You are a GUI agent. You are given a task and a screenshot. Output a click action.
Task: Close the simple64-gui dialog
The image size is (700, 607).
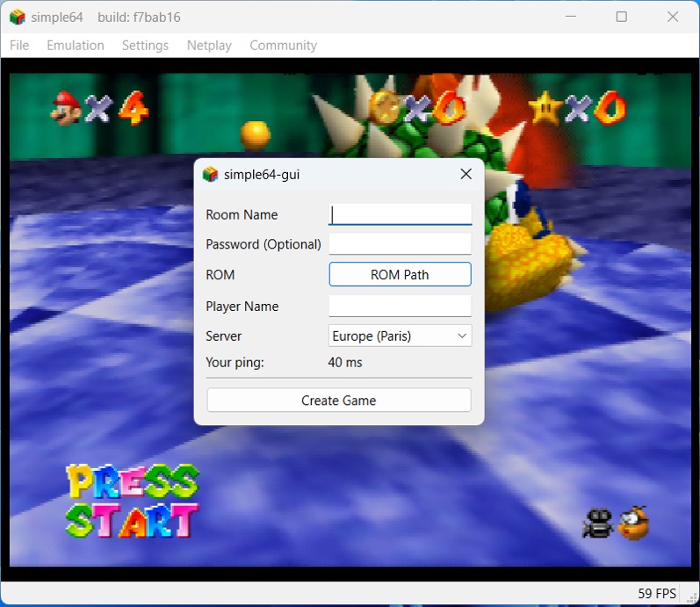tap(465, 174)
